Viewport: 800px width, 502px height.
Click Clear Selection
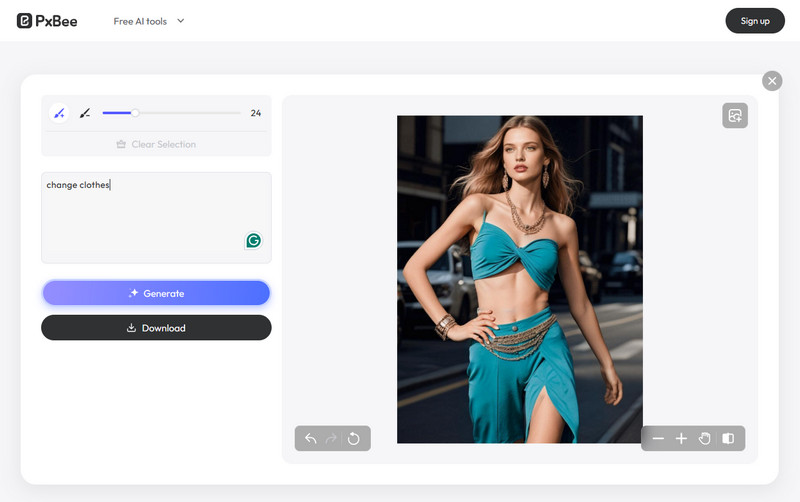point(156,144)
